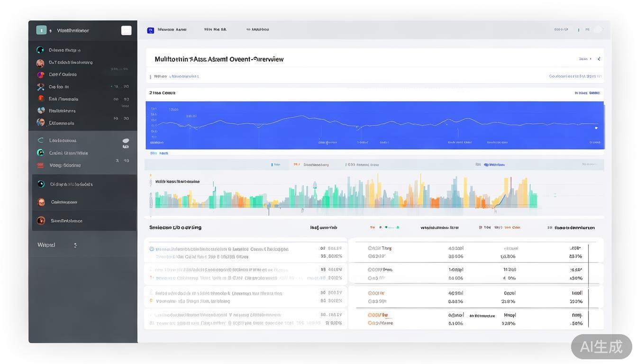637x364 pixels.
Task: Expand the control at the bottom of the sidebar
Action: coord(75,245)
